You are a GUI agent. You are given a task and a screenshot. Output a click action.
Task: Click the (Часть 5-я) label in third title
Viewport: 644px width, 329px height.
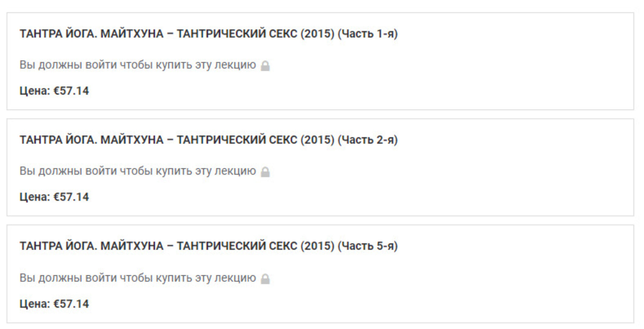[x=368, y=246]
